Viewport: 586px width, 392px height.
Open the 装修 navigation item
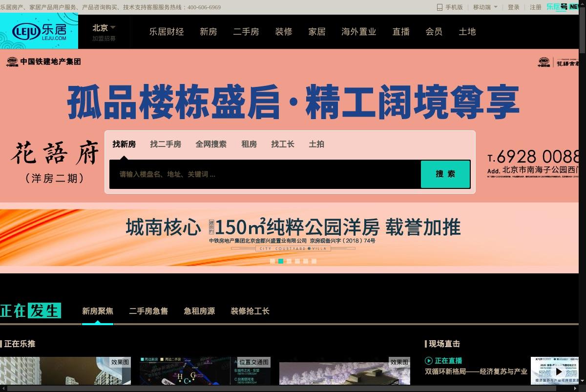284,32
